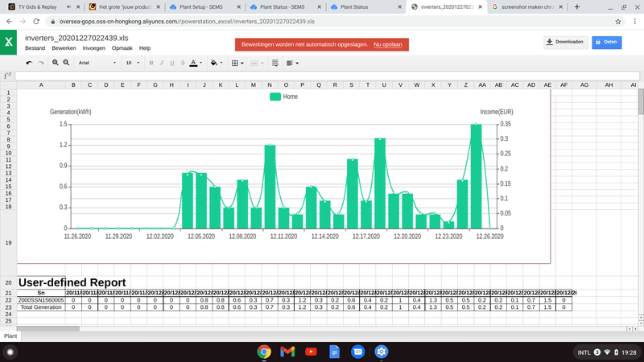Viewport: 644px width, 362px height.
Task: Click the fill color bucket icon
Action: (x=214, y=63)
